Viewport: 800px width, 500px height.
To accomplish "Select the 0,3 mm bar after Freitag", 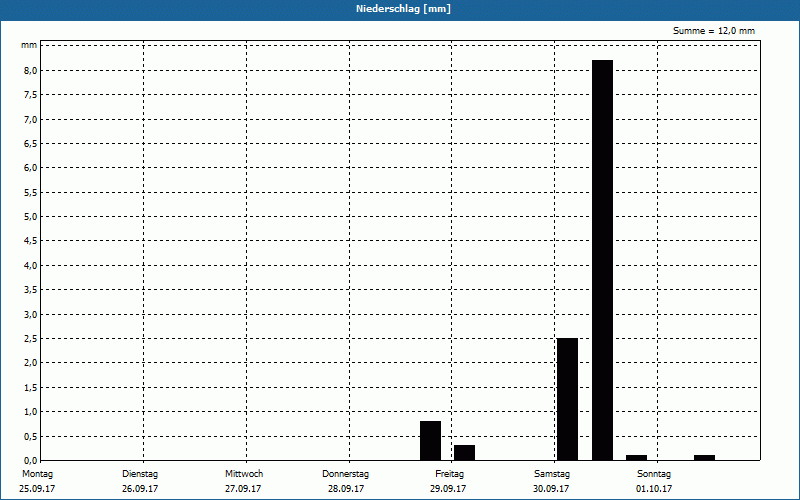I will click(x=464, y=453).
